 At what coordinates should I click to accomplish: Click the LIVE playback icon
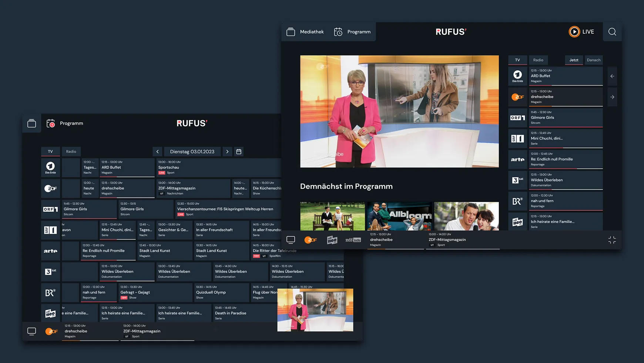pos(574,32)
